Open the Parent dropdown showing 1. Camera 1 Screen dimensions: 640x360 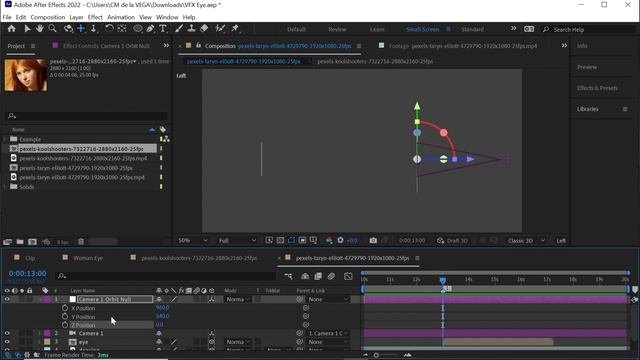pos(329,333)
